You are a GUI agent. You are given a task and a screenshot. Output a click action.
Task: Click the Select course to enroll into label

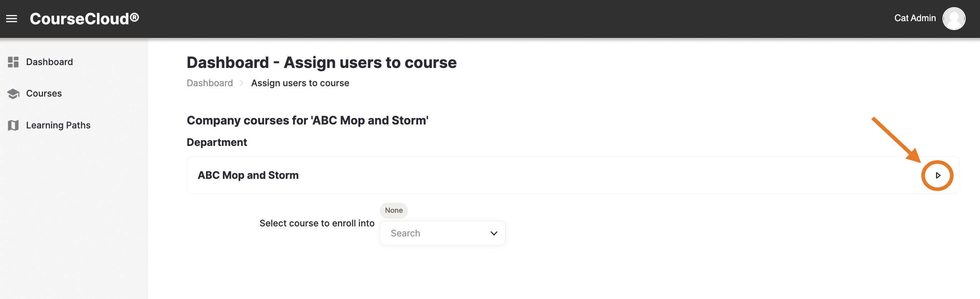point(317,223)
